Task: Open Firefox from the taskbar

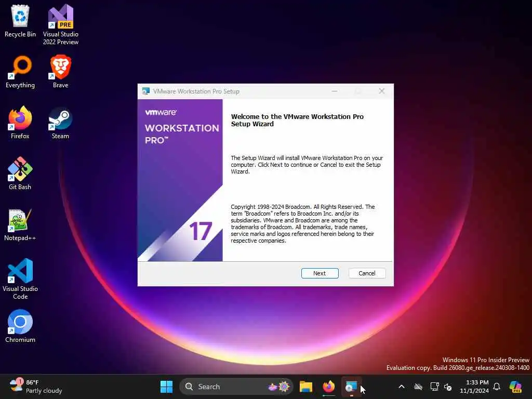Action: (x=328, y=387)
